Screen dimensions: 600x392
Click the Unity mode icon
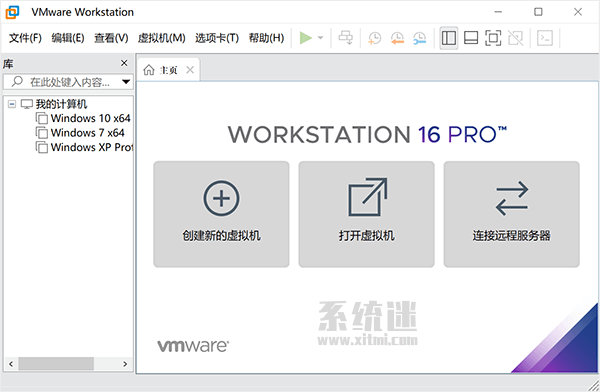(x=515, y=38)
